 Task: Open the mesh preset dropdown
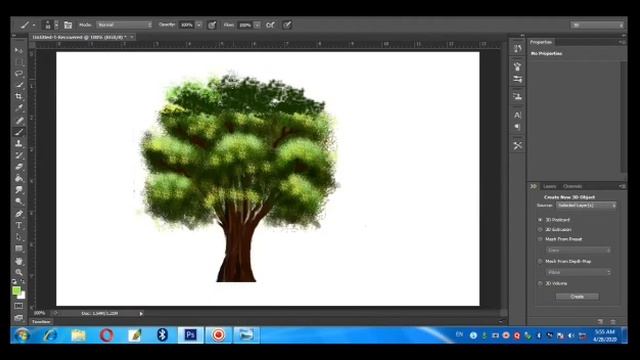tap(578, 250)
